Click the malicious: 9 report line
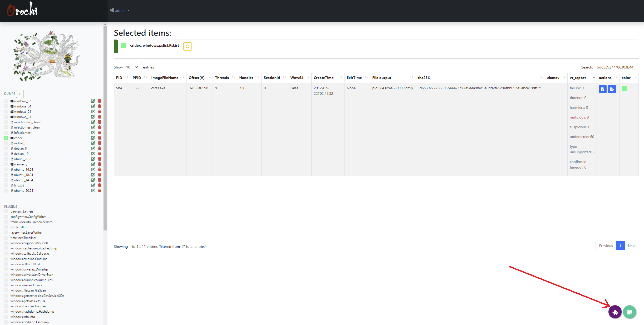This screenshot has height=325, width=644. tap(579, 117)
